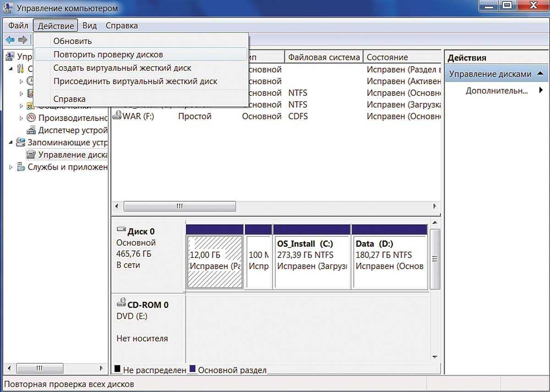Collapse the Запоминающие устройства tree node

click(x=11, y=142)
